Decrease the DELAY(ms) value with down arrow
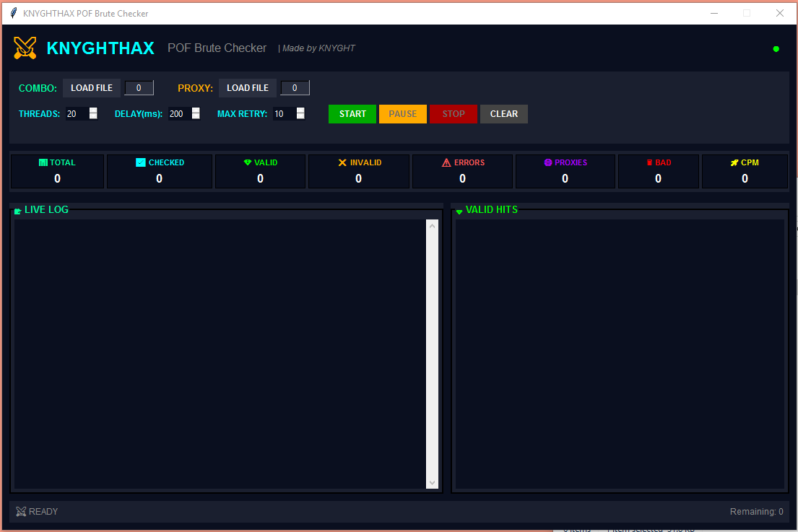This screenshot has width=798, height=532. pos(196,117)
